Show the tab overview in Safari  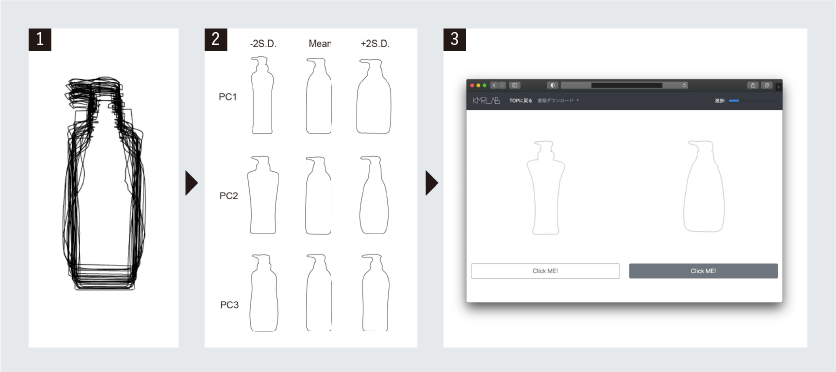point(767,85)
